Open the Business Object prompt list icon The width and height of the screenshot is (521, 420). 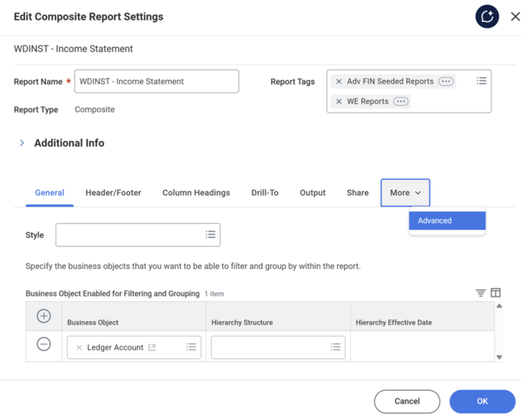(191, 347)
